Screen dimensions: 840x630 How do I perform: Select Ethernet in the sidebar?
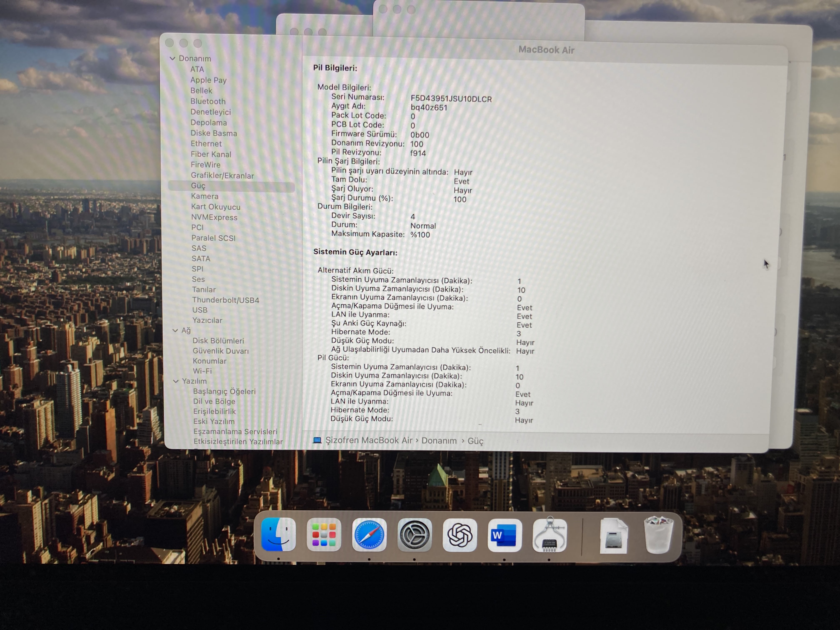pyautogui.click(x=206, y=144)
